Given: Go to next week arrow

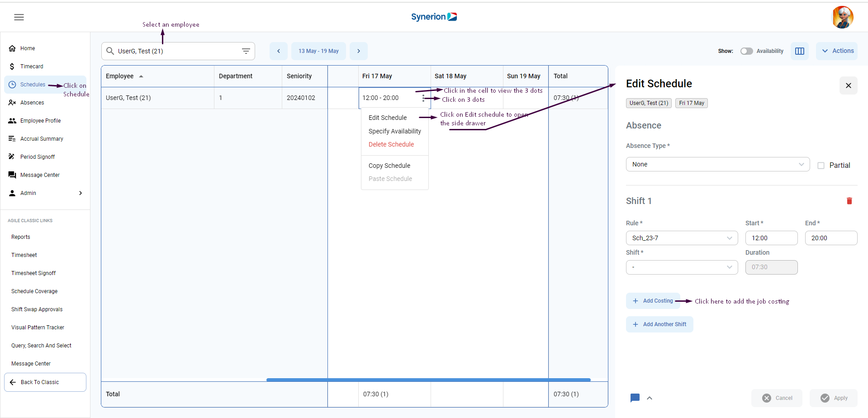Looking at the screenshot, I should 359,51.
